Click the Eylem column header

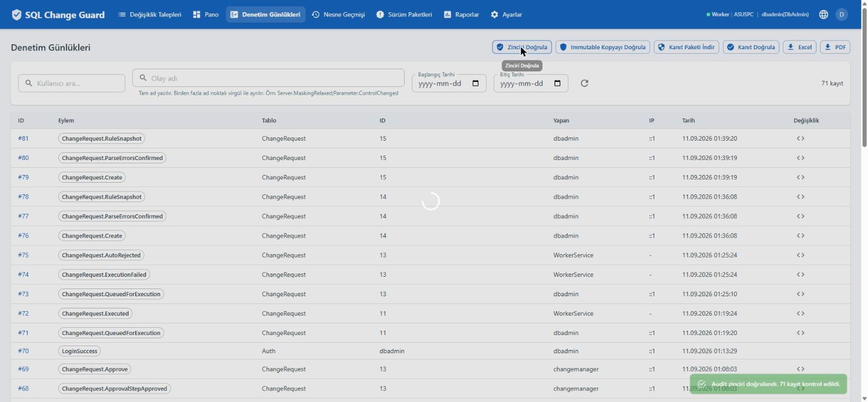(66, 120)
